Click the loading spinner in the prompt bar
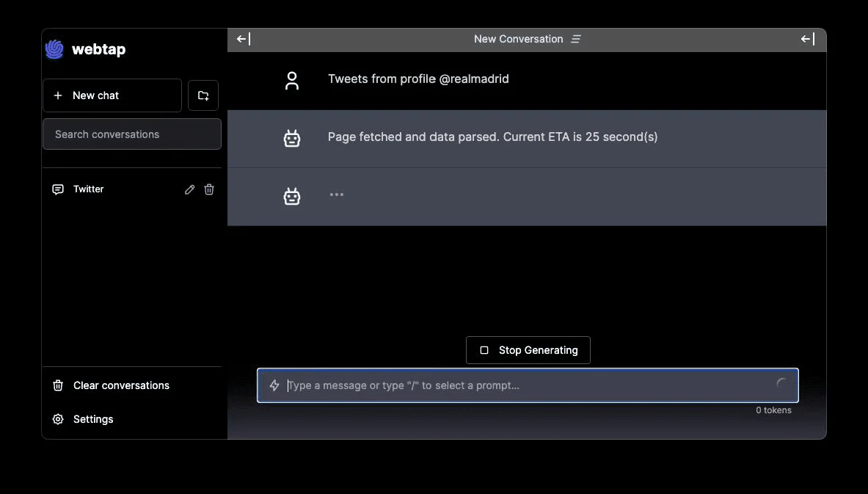The image size is (868, 494). (x=781, y=382)
